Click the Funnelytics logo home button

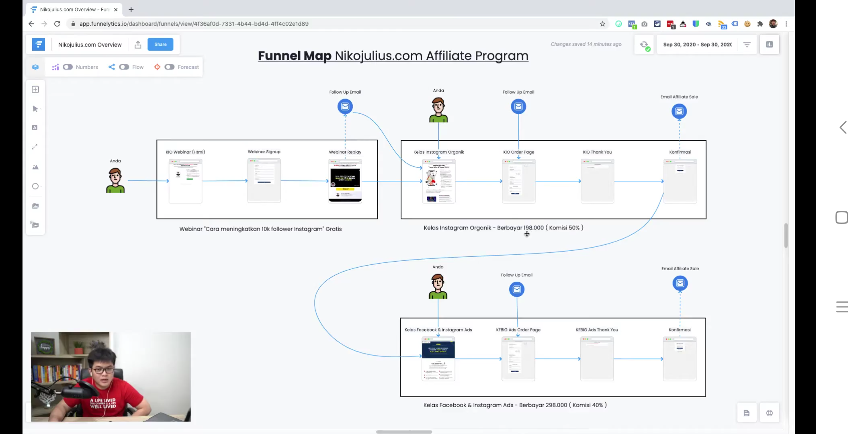point(39,45)
